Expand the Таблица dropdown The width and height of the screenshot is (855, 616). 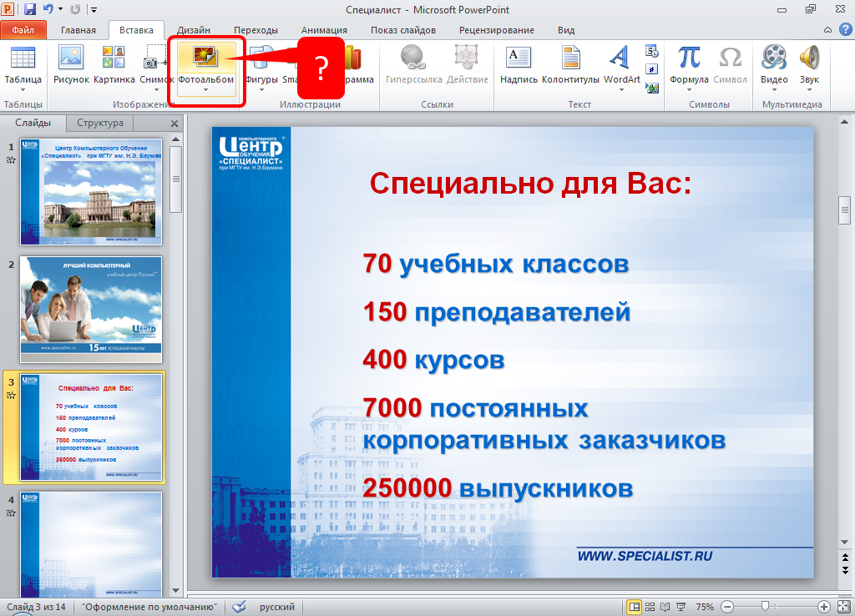pos(23,90)
